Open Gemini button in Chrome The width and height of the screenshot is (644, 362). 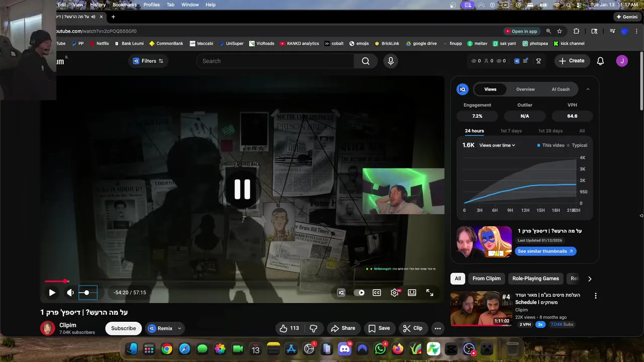pyautogui.click(x=627, y=17)
